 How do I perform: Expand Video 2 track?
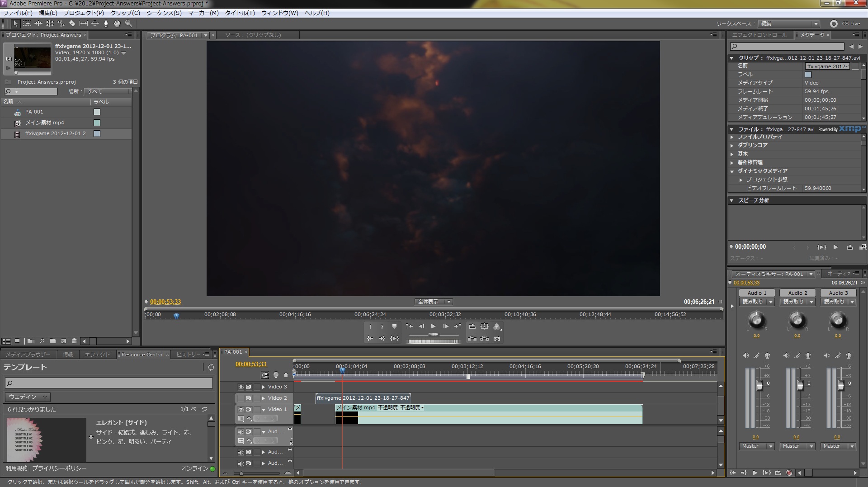[x=264, y=398]
